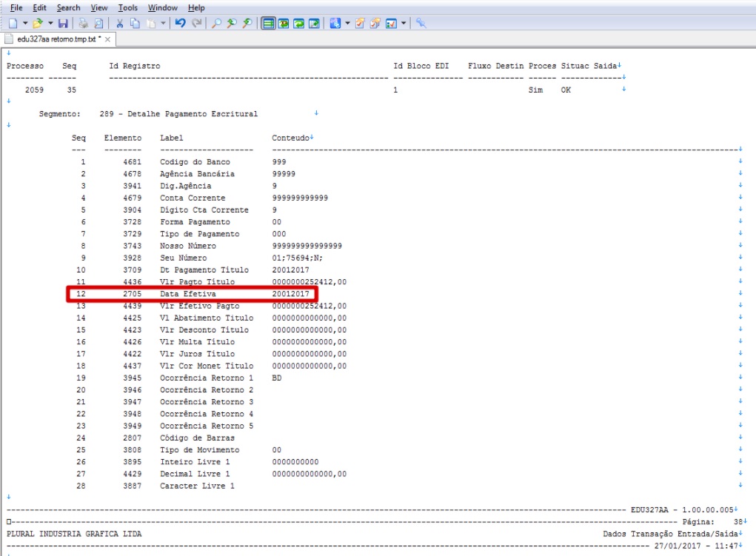The width and height of the screenshot is (756, 556).
Task: Click the 'Código de Barras' label
Action: [x=197, y=438]
